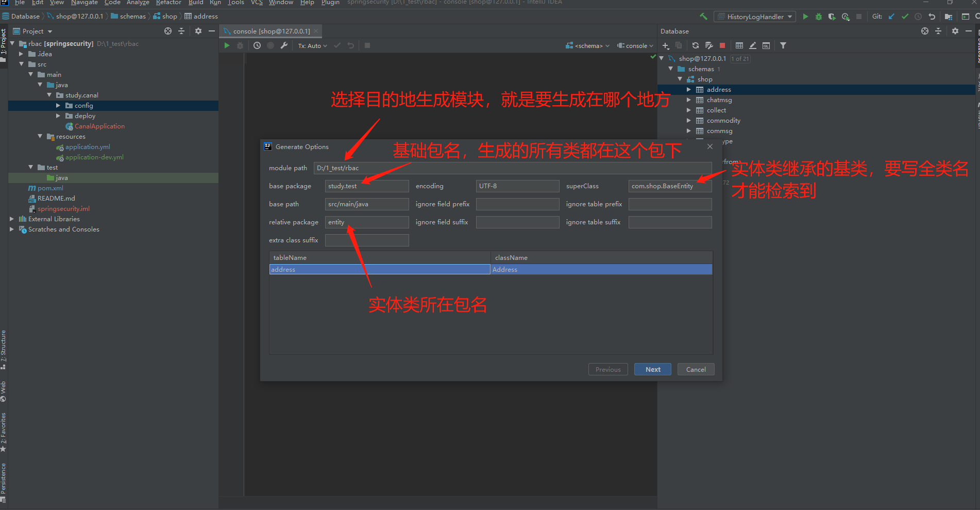Expand the config package in project tree
The width and height of the screenshot is (980, 510).
(x=58, y=105)
